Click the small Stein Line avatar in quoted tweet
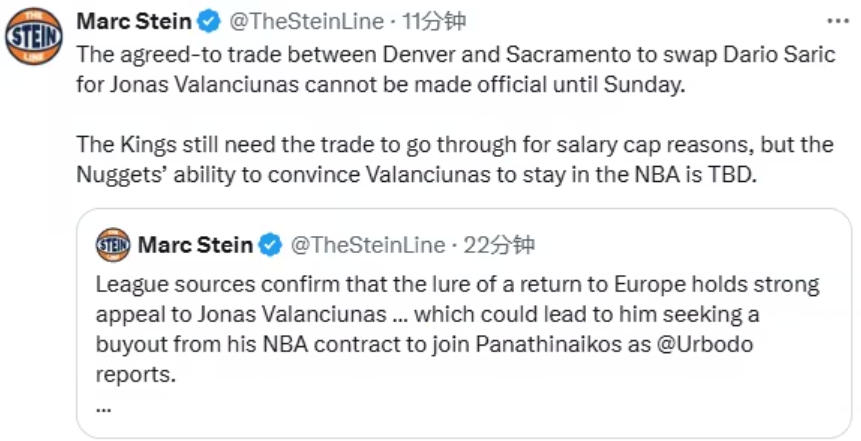Viewport: 861px width, 441px height. tap(113, 244)
